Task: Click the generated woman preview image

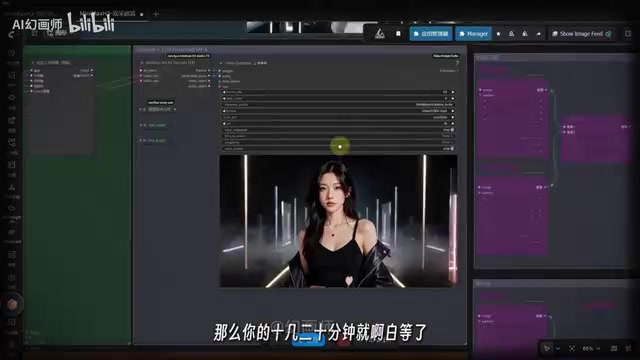Action: point(338,221)
